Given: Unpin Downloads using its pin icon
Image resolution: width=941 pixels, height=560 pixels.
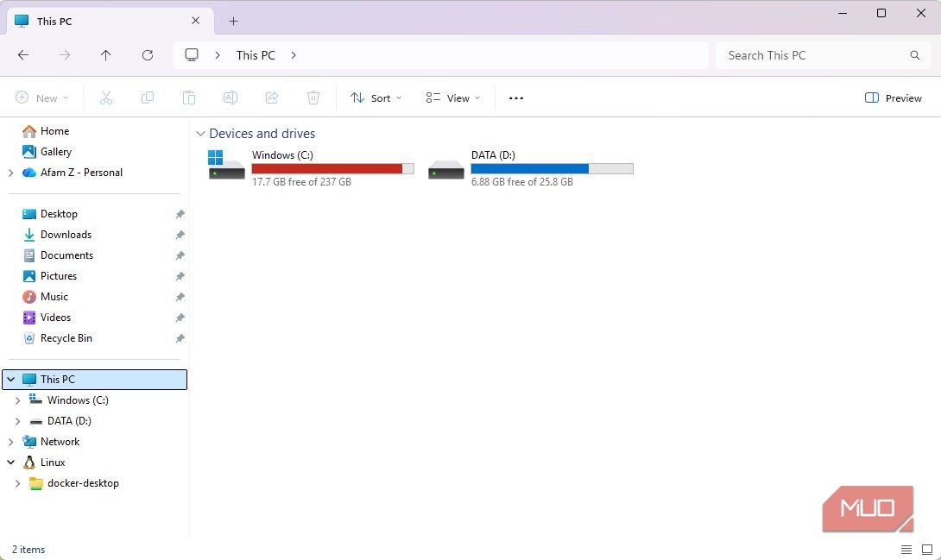Looking at the screenshot, I should 180,235.
